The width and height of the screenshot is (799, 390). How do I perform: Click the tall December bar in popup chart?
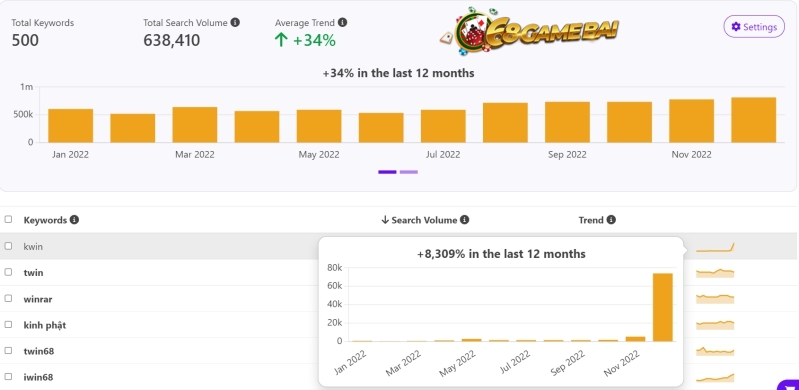tap(663, 307)
